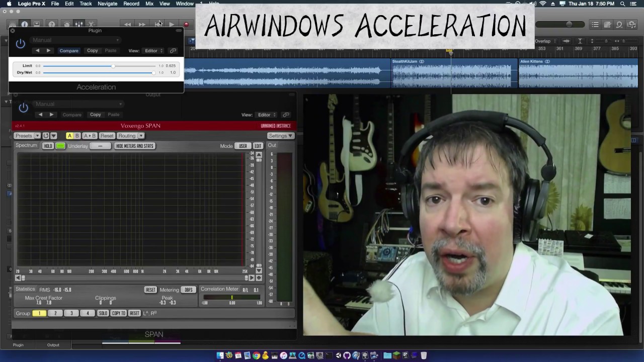Open the Edit menu
644x362 pixels.
point(69,4)
